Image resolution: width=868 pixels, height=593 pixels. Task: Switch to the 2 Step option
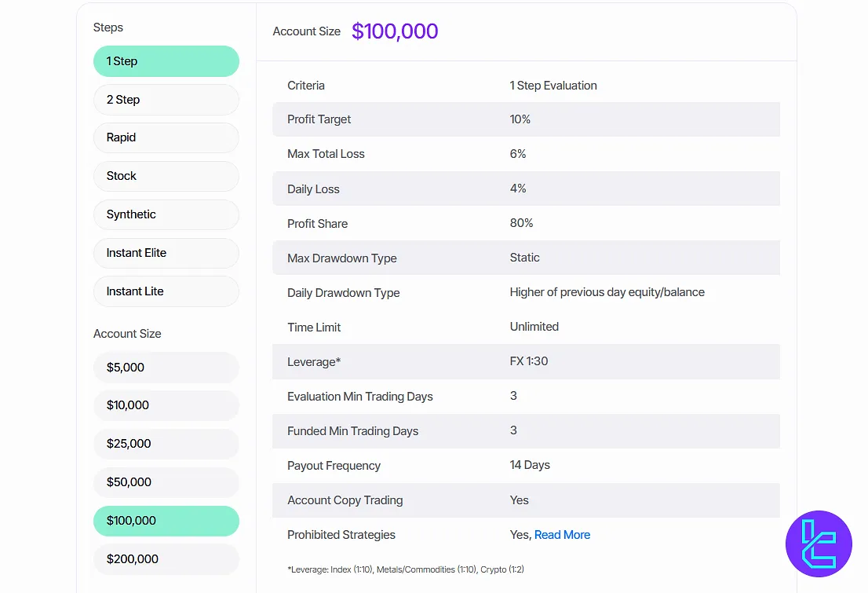coord(166,100)
